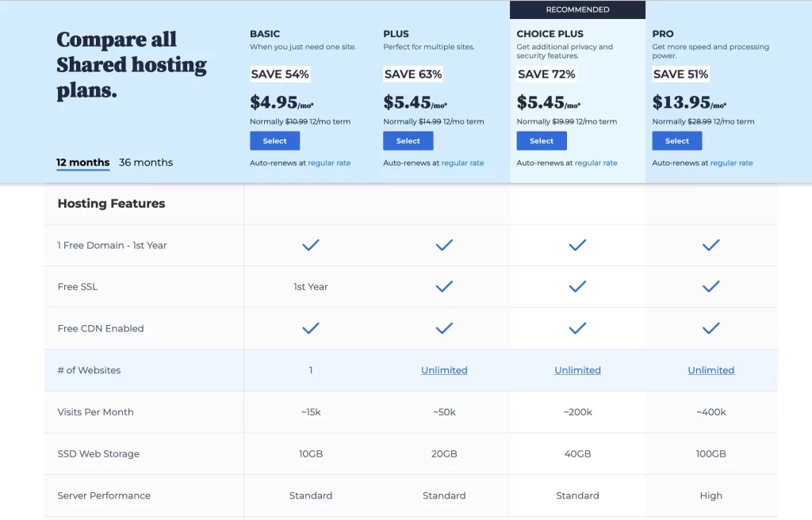The image size is (812, 520).
Task: Click the Unlimited websites link for Choice Plus
Action: point(577,370)
